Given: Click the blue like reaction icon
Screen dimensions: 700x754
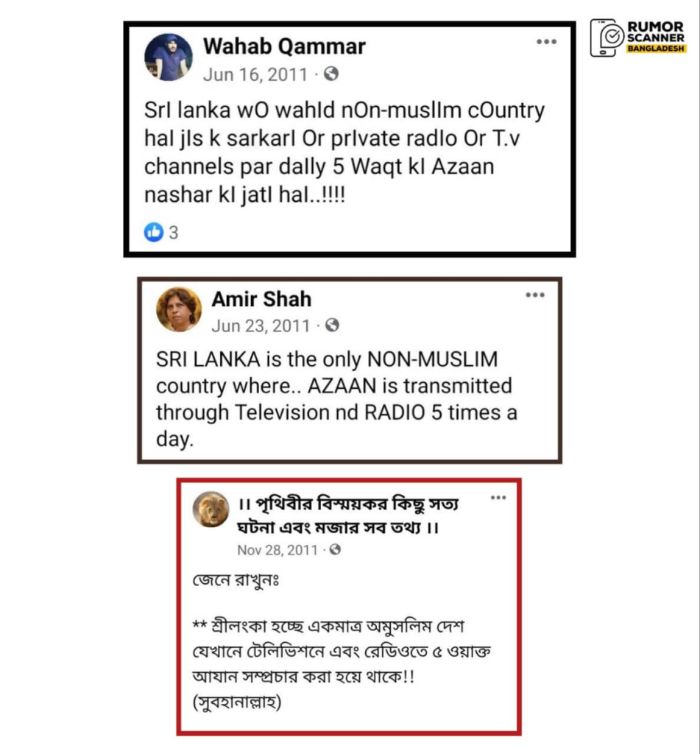Looking at the screenshot, I should (x=154, y=232).
